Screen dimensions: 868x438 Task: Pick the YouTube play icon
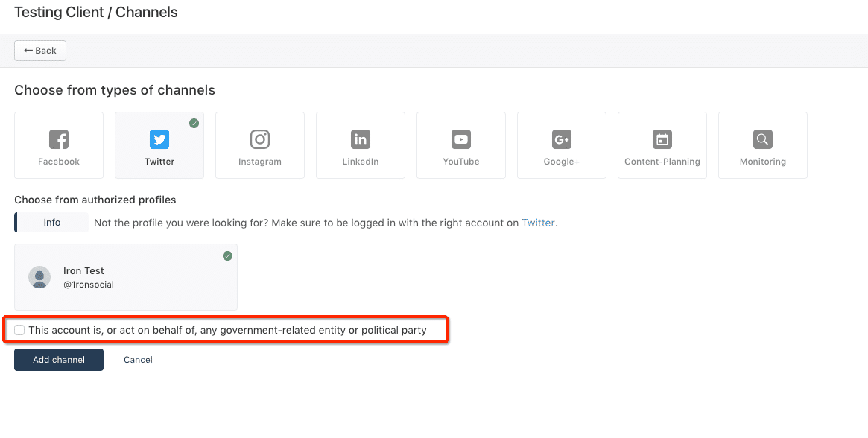(x=461, y=139)
